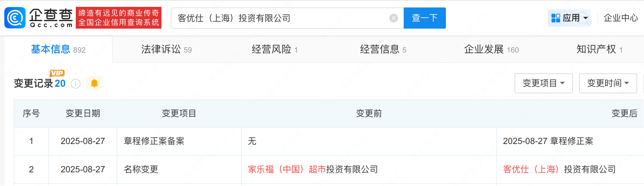Open 企业中心 link
This screenshot has width=644, height=186.
(x=620, y=18)
